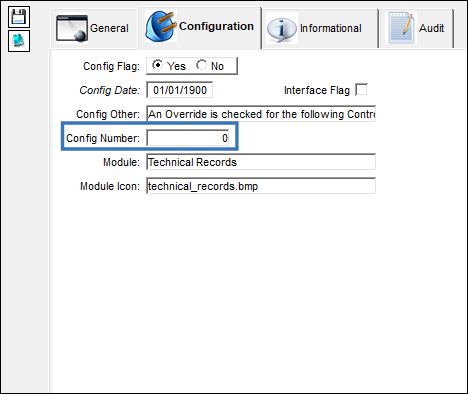
Task: Select the Yes radio button for Config Flag
Action: (157, 65)
